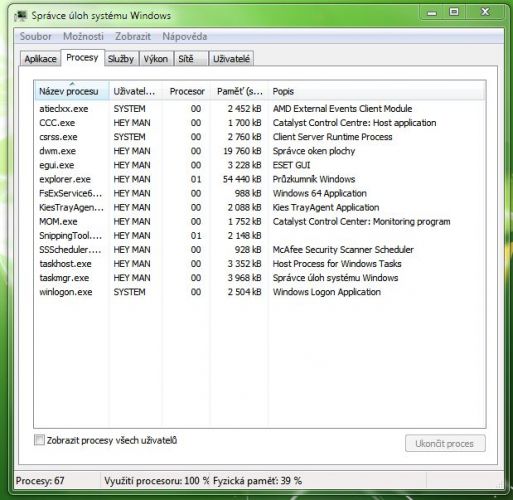Click the Ukončit proces button
This screenshot has width=513, height=500.
[445, 443]
